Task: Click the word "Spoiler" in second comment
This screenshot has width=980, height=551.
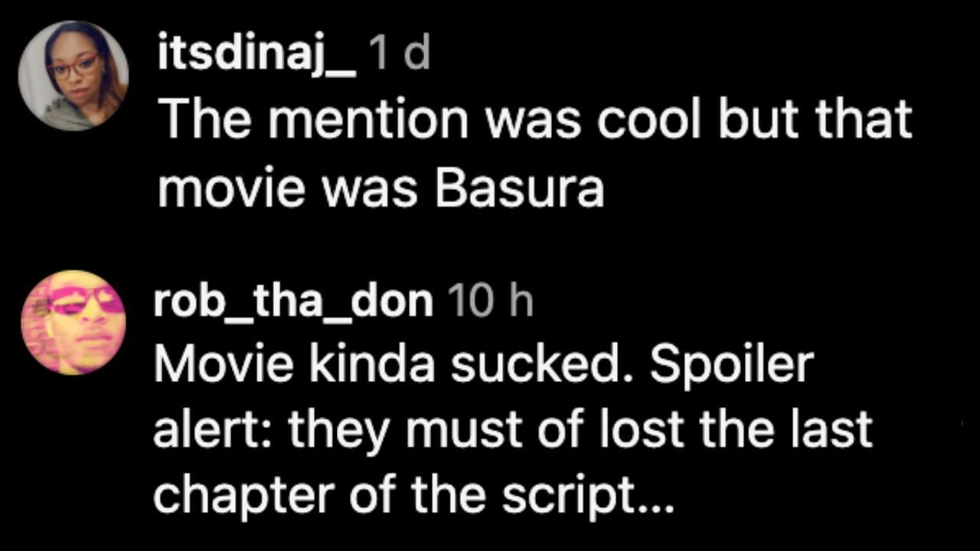Action: pos(732,365)
